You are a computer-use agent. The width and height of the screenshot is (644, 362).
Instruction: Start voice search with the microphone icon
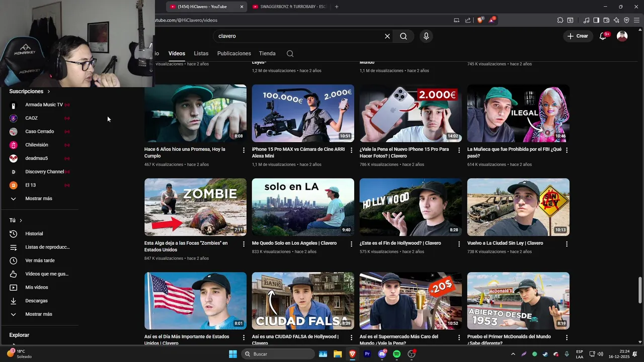(x=426, y=36)
